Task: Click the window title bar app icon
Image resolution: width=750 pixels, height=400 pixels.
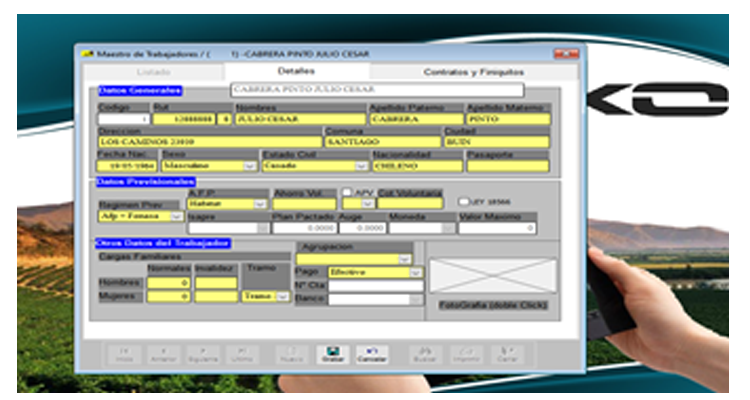Action: click(88, 54)
